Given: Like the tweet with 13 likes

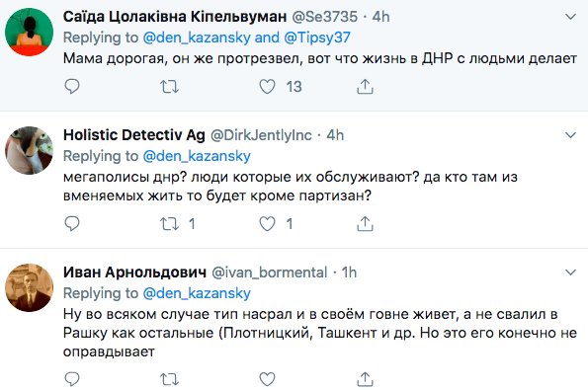Looking at the screenshot, I should click(x=267, y=87).
